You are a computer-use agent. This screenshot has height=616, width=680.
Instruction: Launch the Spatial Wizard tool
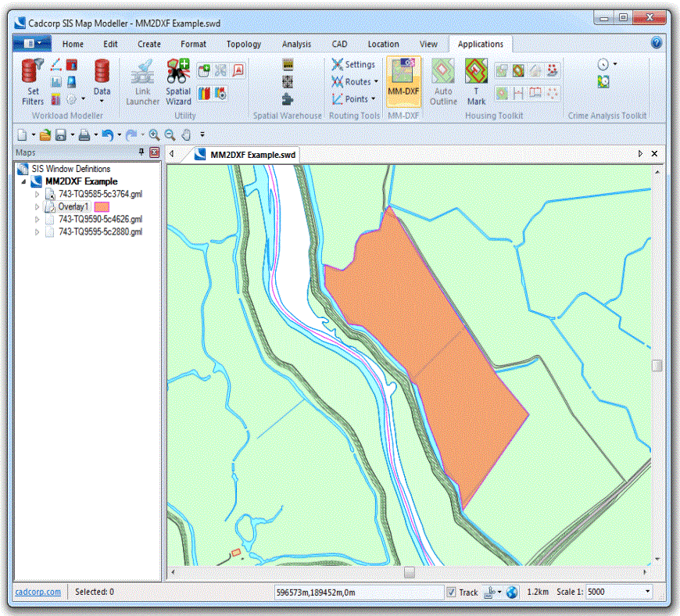pos(178,82)
